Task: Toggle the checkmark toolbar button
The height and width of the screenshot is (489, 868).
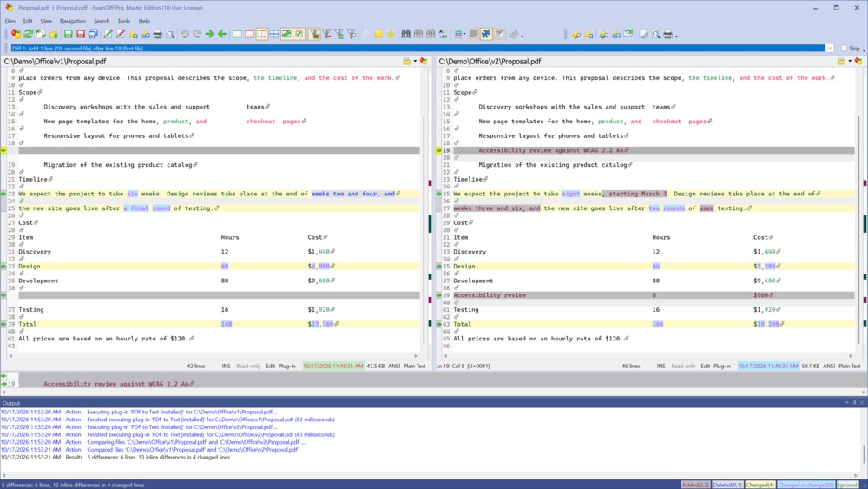Action: (299, 35)
